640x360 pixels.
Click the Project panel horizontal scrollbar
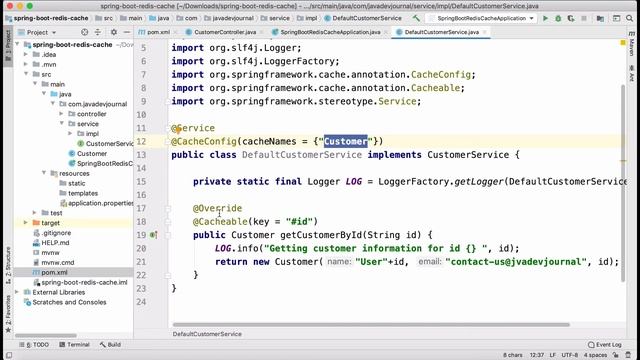[45, 336]
